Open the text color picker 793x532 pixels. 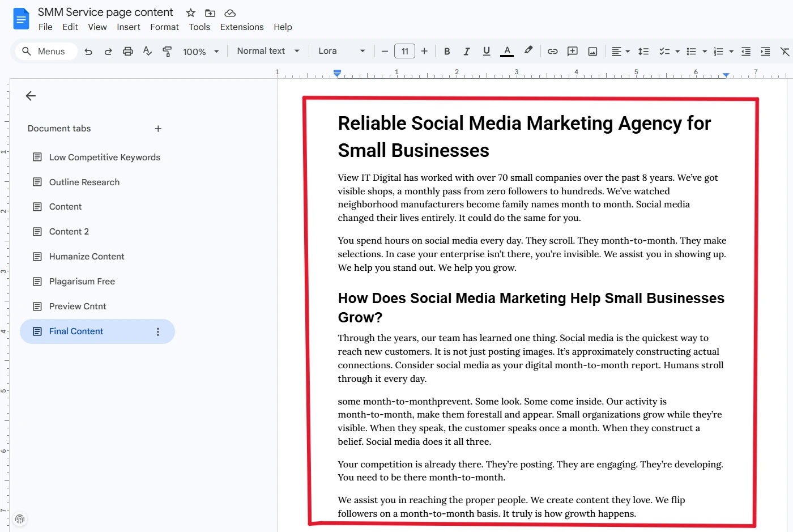pos(507,52)
